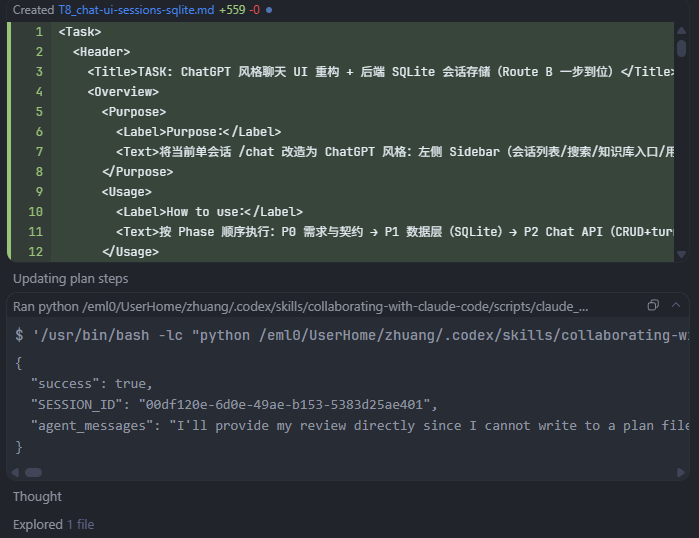Screen dimensions: 699x538
Task: Click the Phase order Text line
Action: tap(395, 232)
